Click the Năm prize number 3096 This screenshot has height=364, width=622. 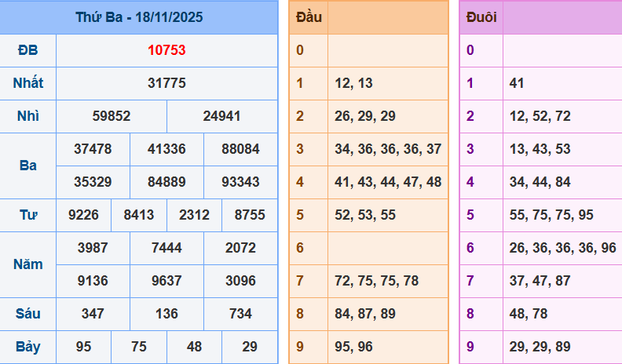coord(240,281)
